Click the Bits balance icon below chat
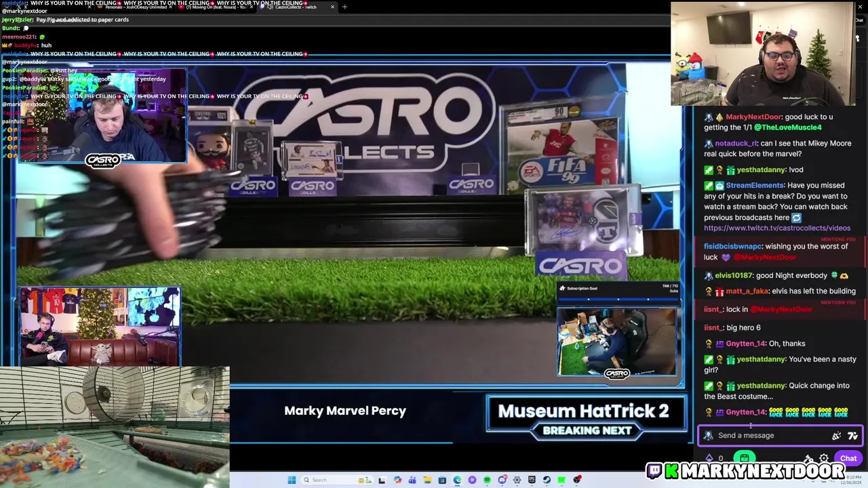 click(709, 458)
